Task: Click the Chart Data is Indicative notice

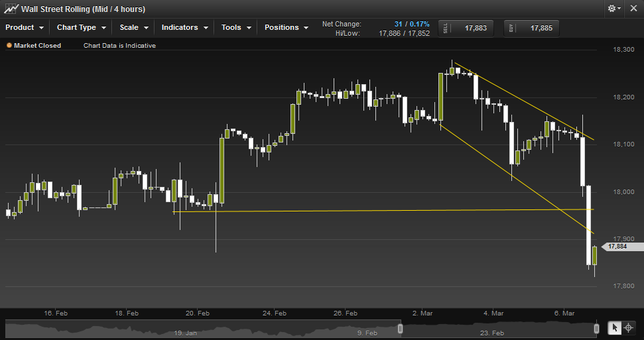Action: pyautogui.click(x=119, y=46)
